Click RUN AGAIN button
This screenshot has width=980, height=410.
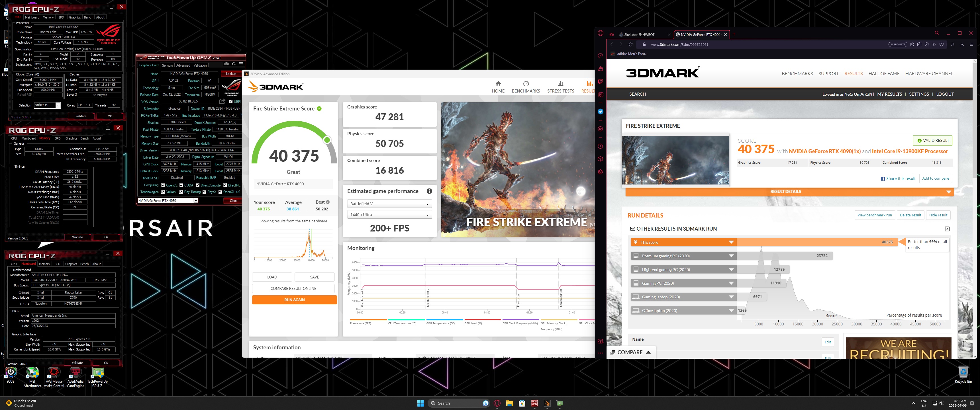pyautogui.click(x=294, y=300)
